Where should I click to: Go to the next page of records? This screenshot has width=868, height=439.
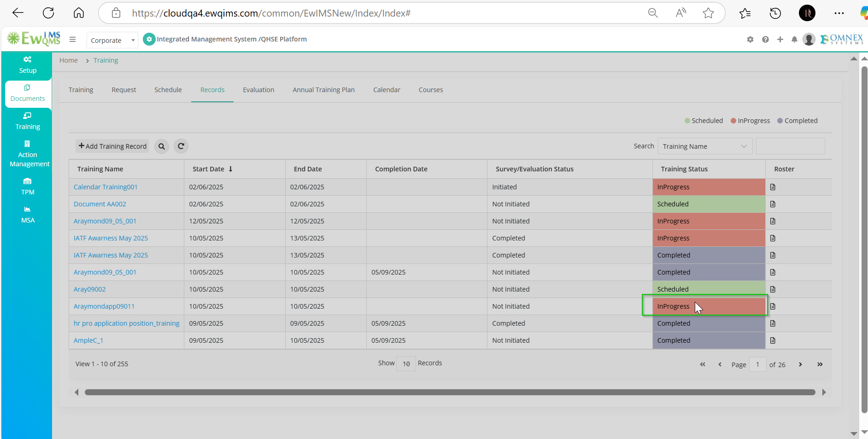tap(800, 364)
